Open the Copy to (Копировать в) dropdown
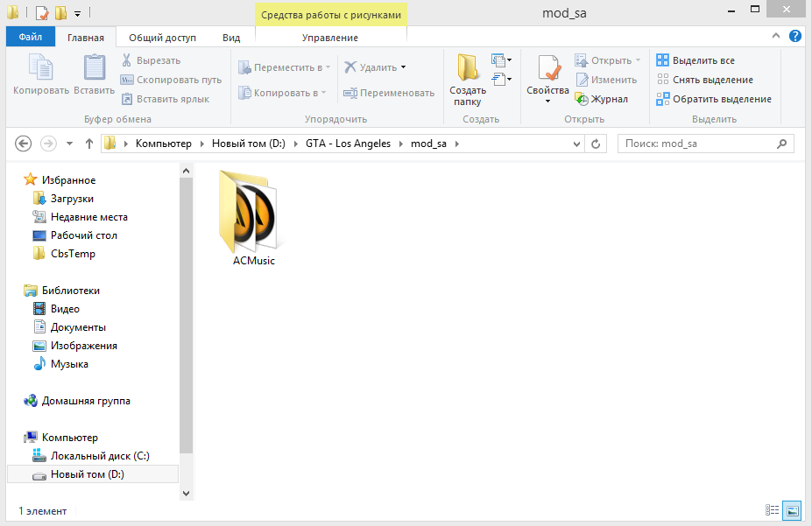Image resolution: width=812 pixels, height=526 pixels. pos(282,93)
